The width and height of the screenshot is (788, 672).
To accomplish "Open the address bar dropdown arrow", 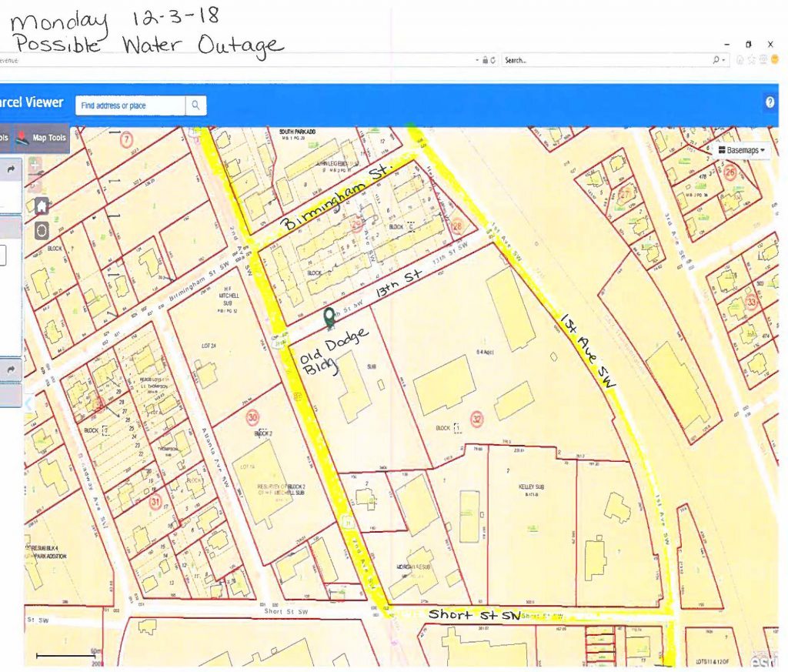I will click(477, 60).
